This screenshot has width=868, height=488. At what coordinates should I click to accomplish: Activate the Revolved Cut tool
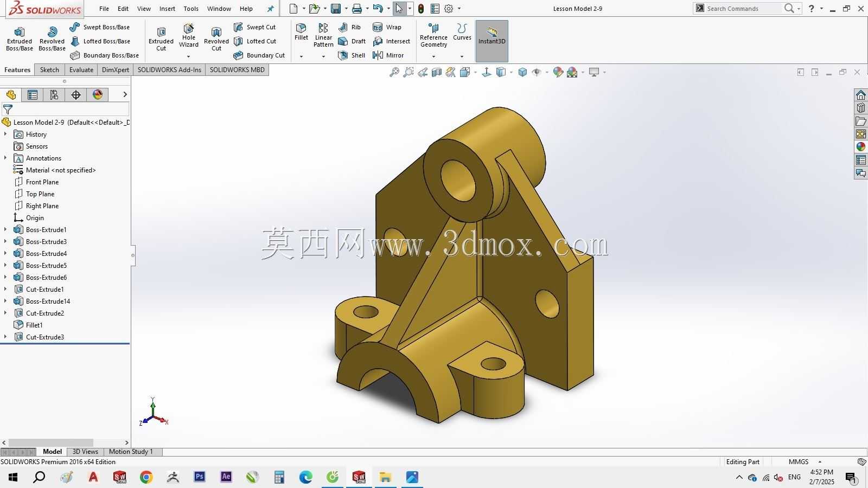coord(216,39)
